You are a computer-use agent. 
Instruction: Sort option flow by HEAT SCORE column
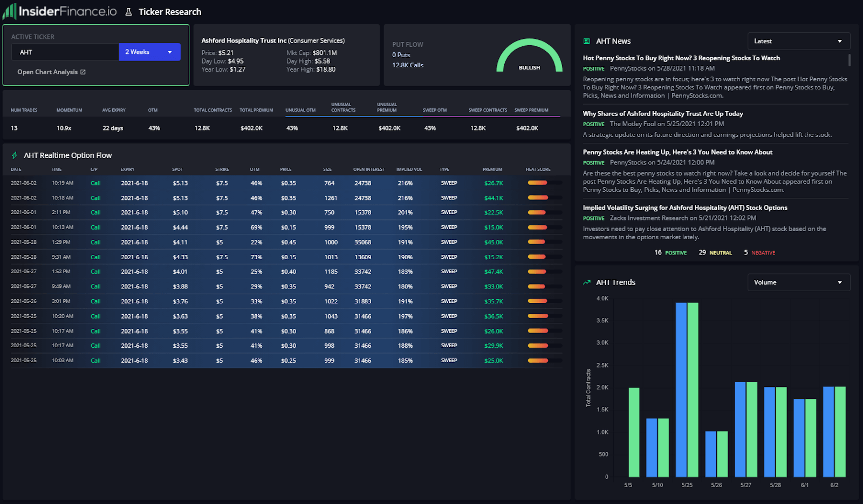coord(538,169)
